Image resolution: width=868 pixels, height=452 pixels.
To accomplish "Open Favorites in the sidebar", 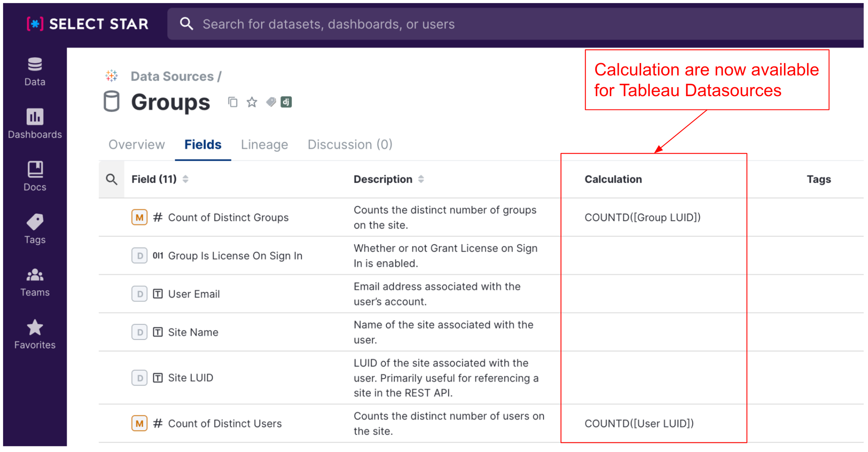I will pos(35,334).
